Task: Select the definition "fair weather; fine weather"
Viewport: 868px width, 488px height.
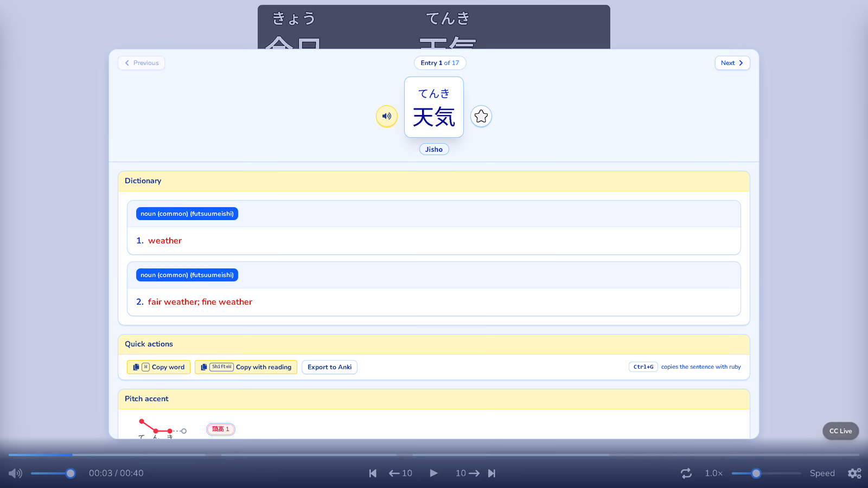Action: (x=200, y=302)
